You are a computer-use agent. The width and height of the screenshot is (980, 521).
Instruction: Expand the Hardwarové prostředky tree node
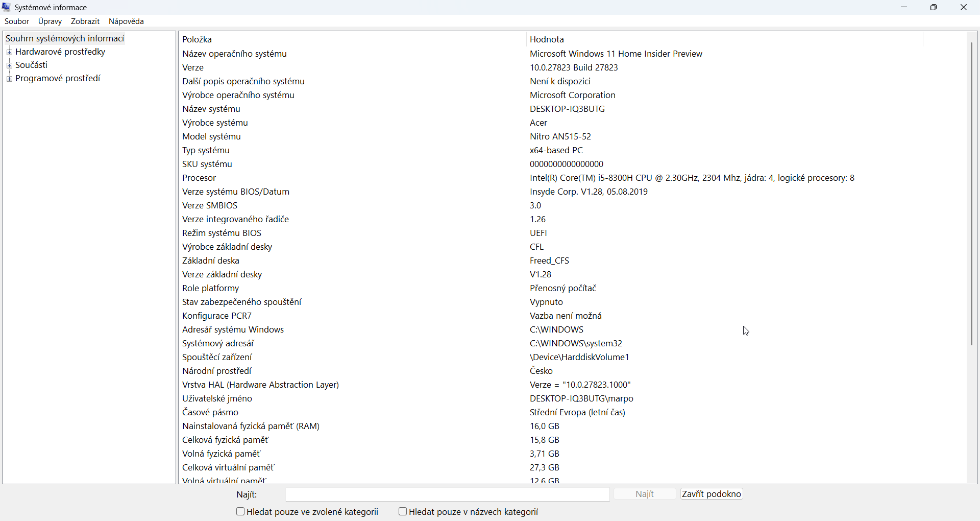[9, 52]
